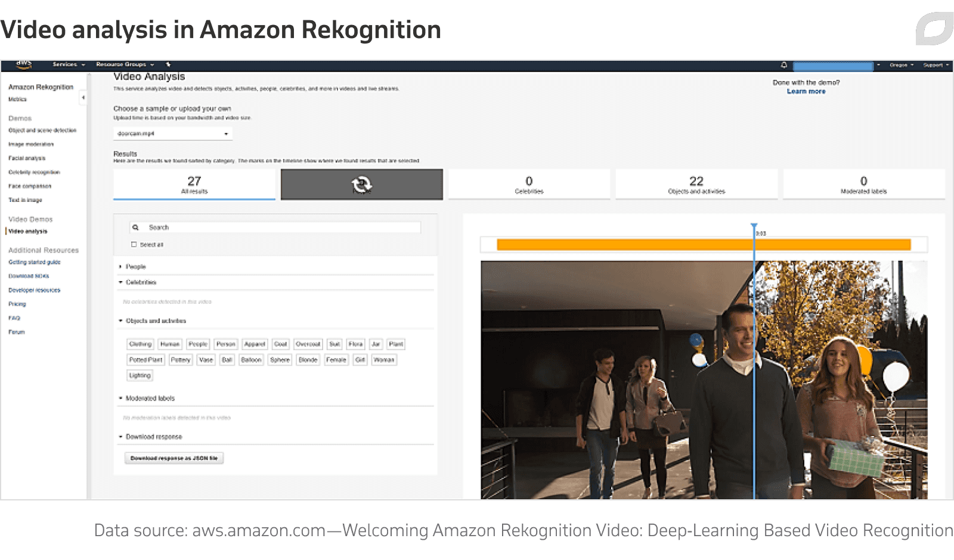Open the Developer resources link
954x560 pixels.
pyautogui.click(x=35, y=290)
